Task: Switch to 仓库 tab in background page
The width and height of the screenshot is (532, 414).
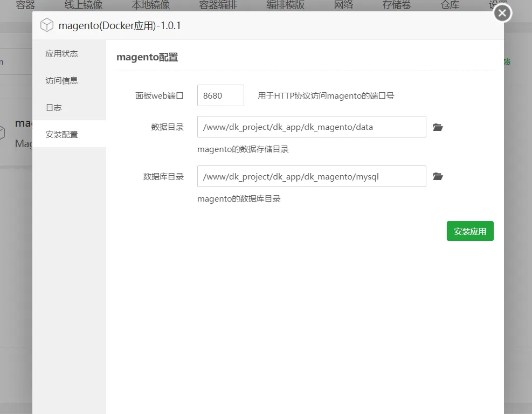Action: pyautogui.click(x=450, y=5)
